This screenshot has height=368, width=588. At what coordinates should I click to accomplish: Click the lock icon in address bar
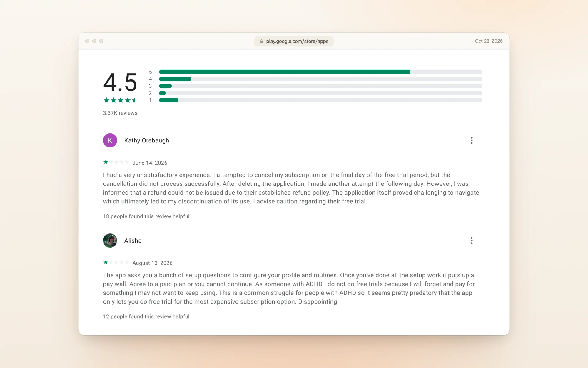click(x=261, y=41)
